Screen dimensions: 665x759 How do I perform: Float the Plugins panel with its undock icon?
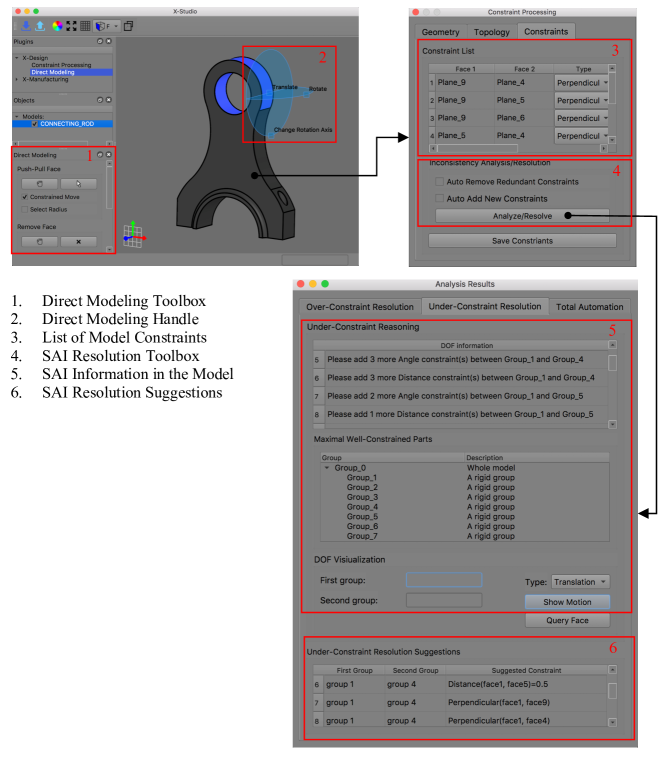(100, 41)
